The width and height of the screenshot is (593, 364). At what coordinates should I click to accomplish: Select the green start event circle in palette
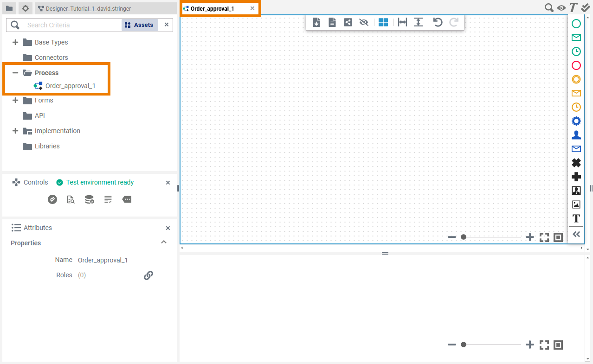[x=576, y=24]
